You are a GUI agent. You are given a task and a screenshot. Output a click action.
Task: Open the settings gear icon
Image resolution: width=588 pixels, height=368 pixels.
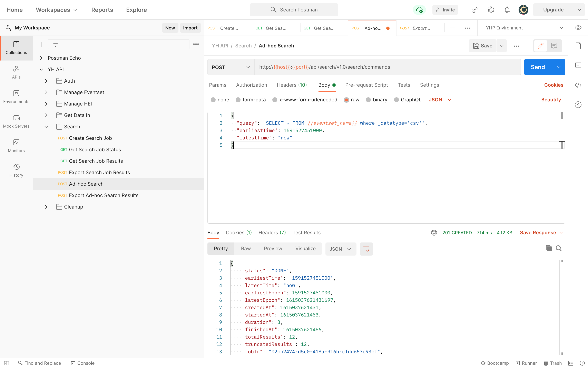click(x=491, y=10)
